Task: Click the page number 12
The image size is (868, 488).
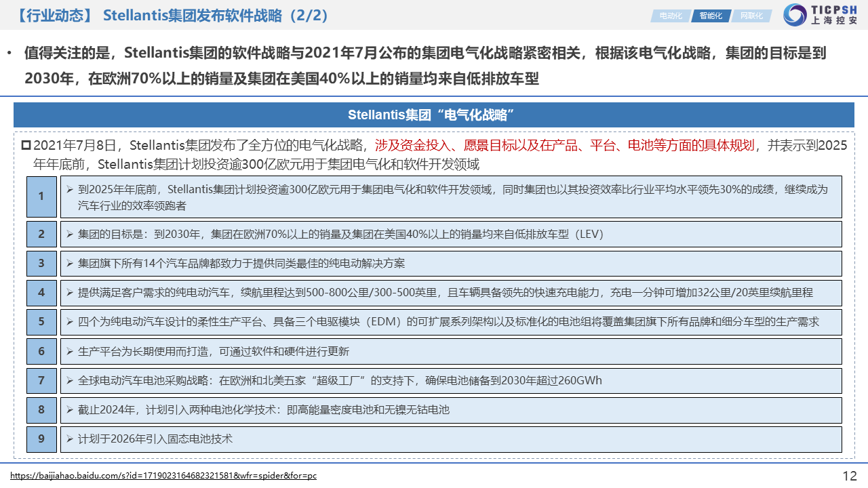Action: coord(849,476)
